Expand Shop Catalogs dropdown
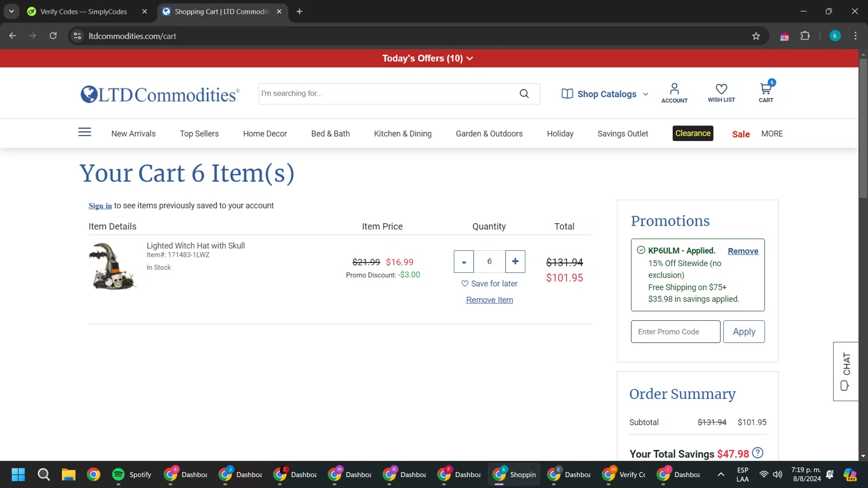Image resolution: width=868 pixels, height=488 pixels. click(605, 94)
